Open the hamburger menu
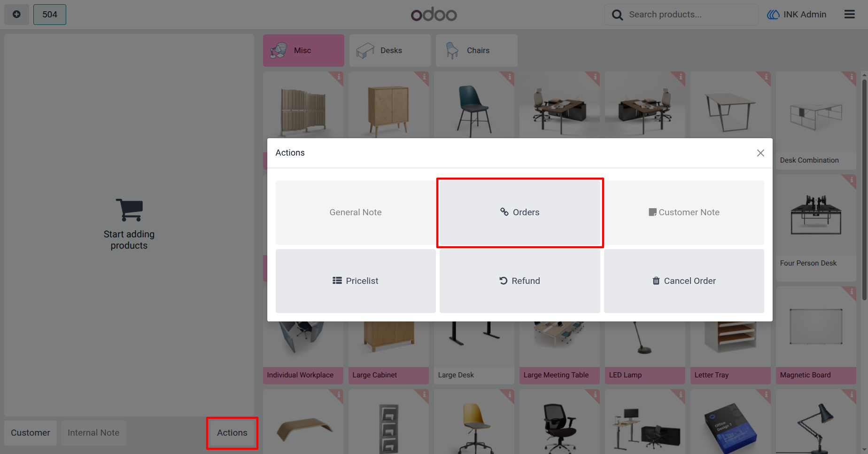The width and height of the screenshot is (868, 454). pyautogui.click(x=849, y=15)
